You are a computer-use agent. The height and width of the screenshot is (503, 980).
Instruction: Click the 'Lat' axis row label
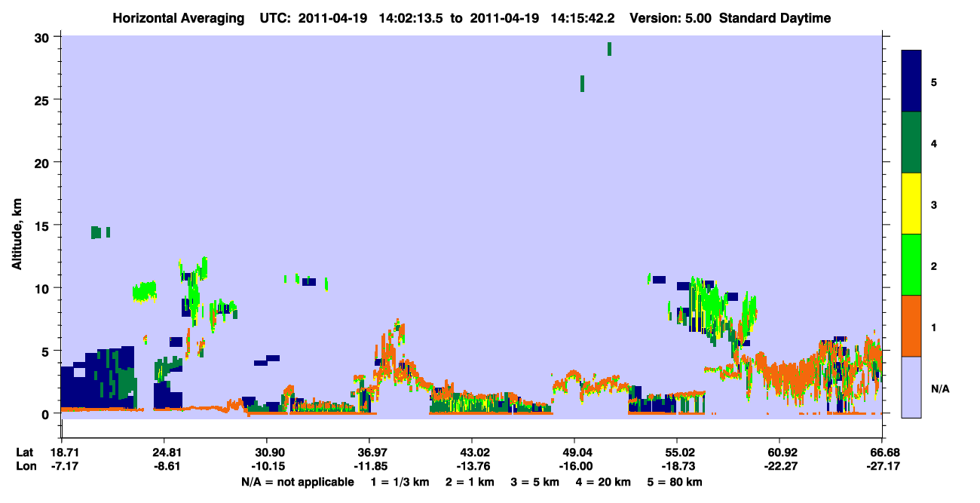pos(24,452)
